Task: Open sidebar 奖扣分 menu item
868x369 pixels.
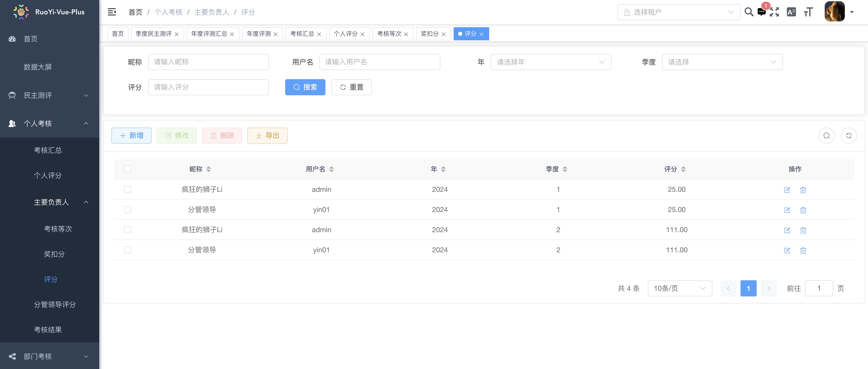Action: [x=50, y=254]
